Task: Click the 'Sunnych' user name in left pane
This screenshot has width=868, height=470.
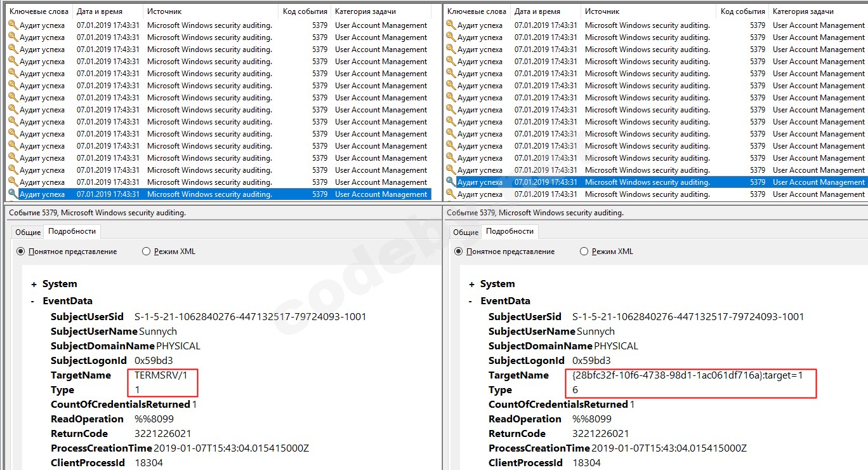Action: point(158,332)
